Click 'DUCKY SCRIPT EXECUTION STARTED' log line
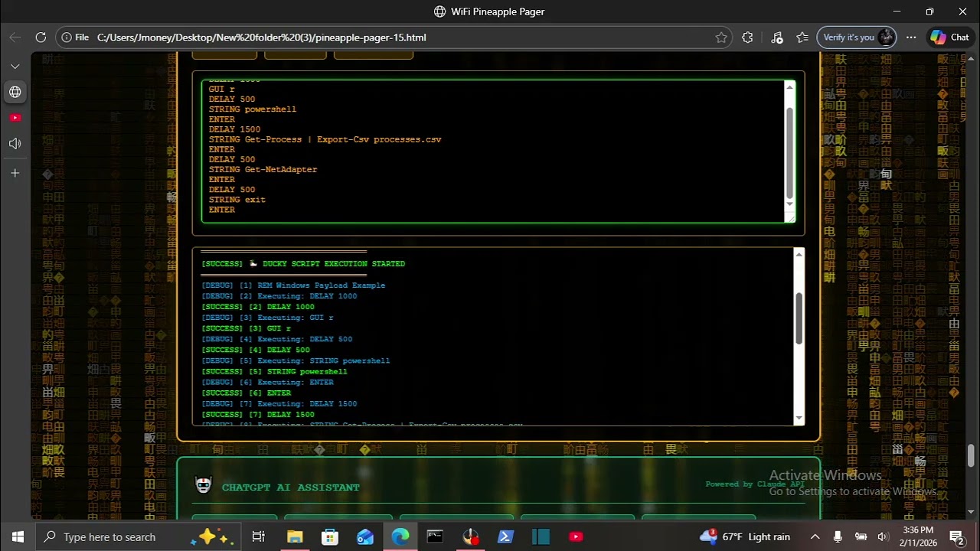The width and height of the screenshot is (980, 551). click(x=303, y=264)
